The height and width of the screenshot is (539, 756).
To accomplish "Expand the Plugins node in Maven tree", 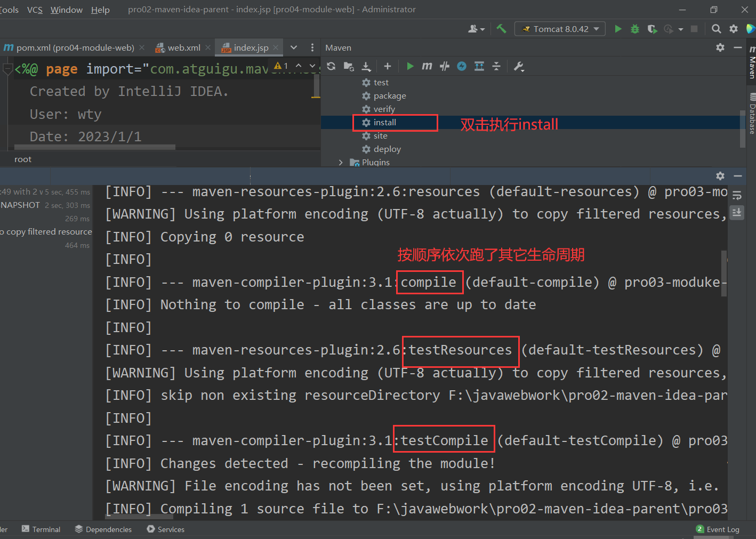I will click(341, 162).
